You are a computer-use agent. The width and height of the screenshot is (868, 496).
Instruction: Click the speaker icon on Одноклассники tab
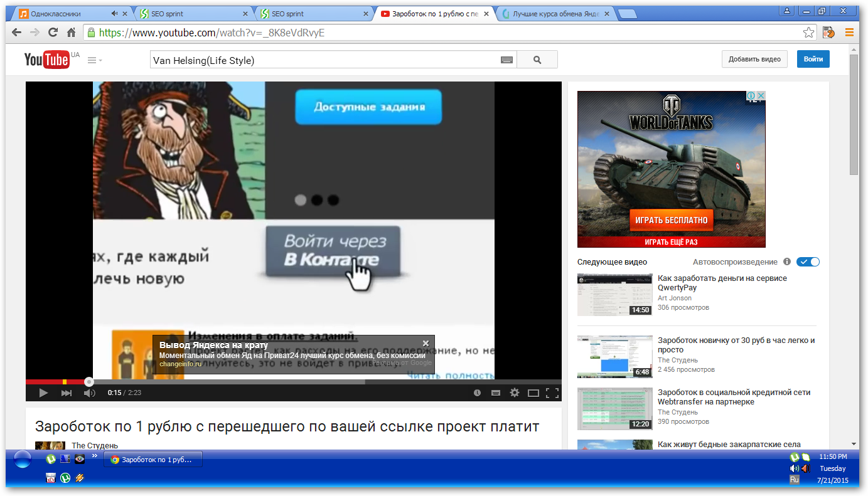(115, 14)
